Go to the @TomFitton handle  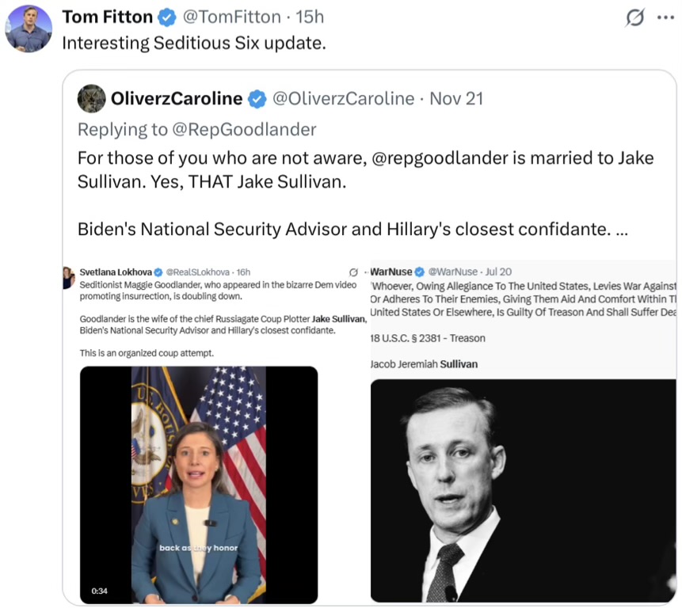point(232,17)
